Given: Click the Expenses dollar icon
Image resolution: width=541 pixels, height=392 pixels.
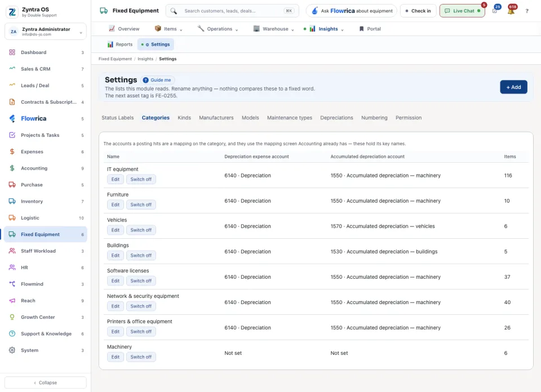Looking at the screenshot, I should 12,152.
